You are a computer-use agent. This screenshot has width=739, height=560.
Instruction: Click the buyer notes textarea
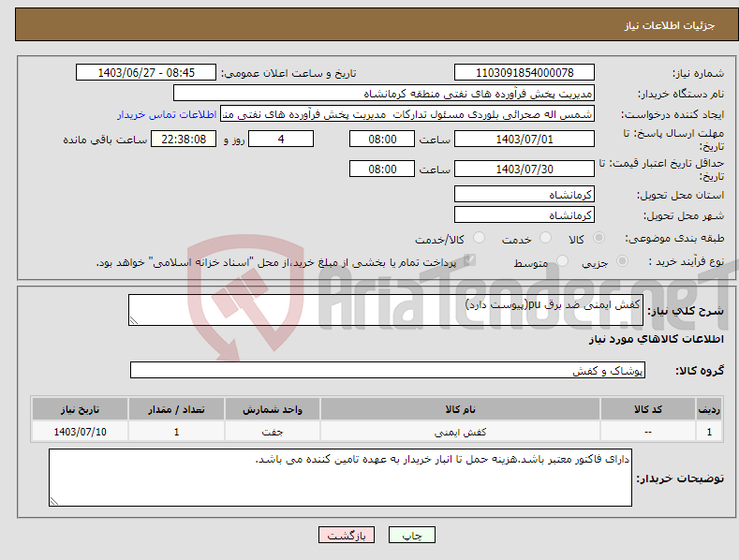[x=340, y=478]
